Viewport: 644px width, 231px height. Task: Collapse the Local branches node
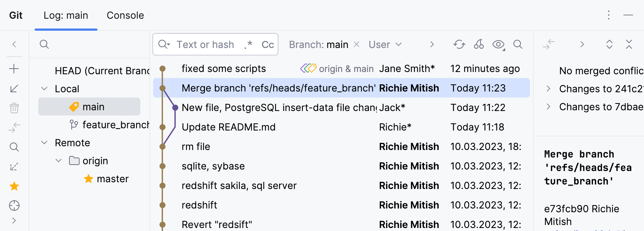[x=44, y=89]
